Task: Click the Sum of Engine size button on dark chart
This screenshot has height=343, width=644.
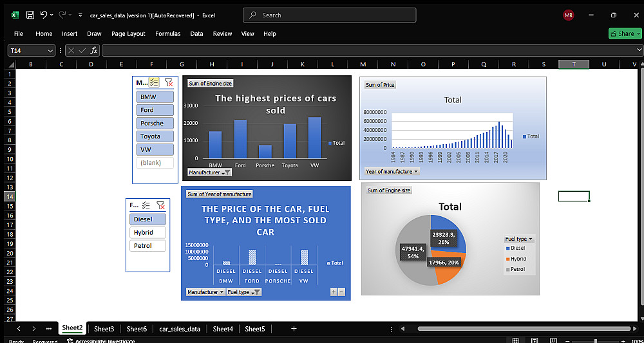Action: 211,83
